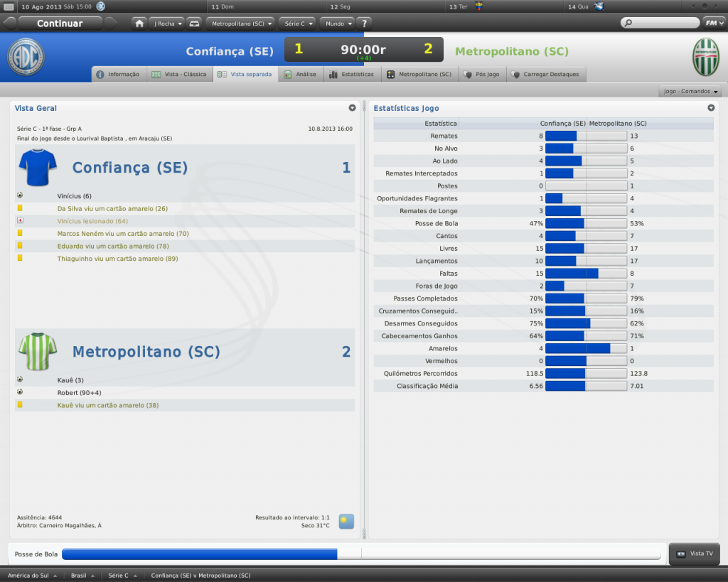Click the inbox tray icon next to J Rocha
728x582 pixels.
click(194, 23)
